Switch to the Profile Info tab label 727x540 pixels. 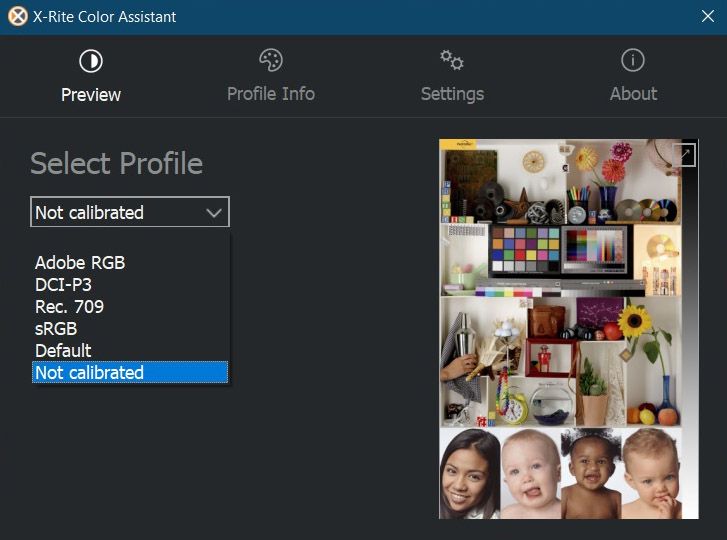(x=271, y=94)
